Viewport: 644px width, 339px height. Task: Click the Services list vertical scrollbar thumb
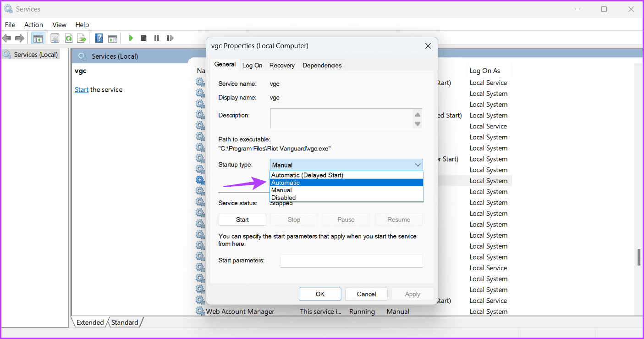(639, 257)
